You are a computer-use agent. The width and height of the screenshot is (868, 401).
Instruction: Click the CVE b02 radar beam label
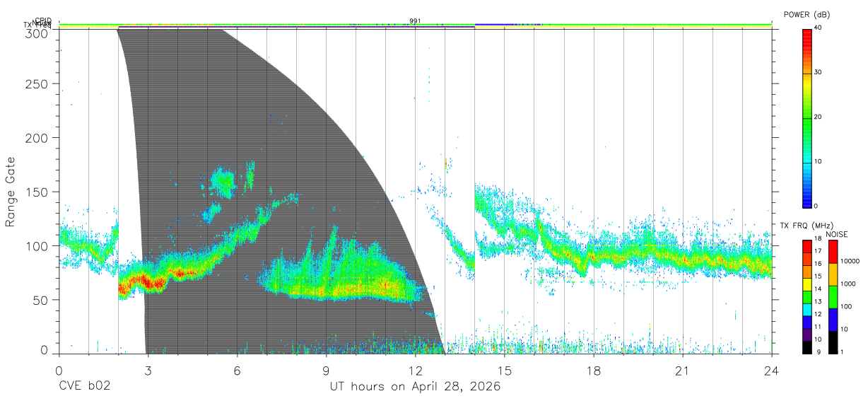tap(83, 387)
